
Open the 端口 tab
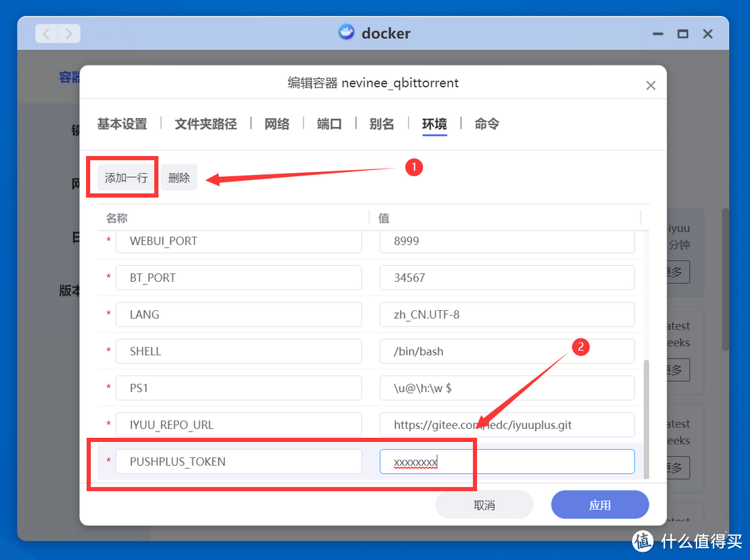(x=329, y=124)
